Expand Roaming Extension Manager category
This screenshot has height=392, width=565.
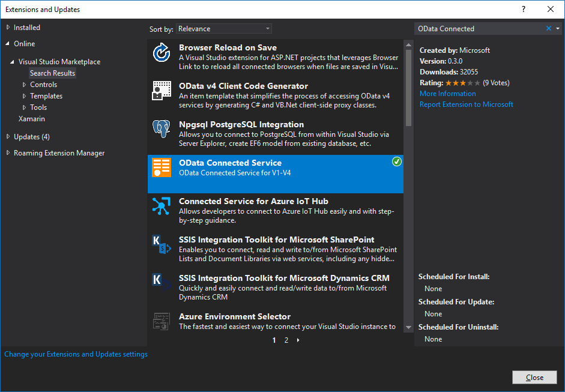[x=8, y=153]
